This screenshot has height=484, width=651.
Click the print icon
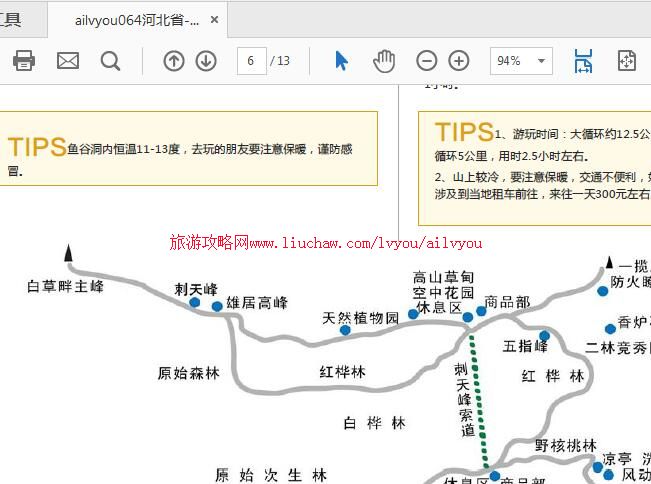click(24, 61)
